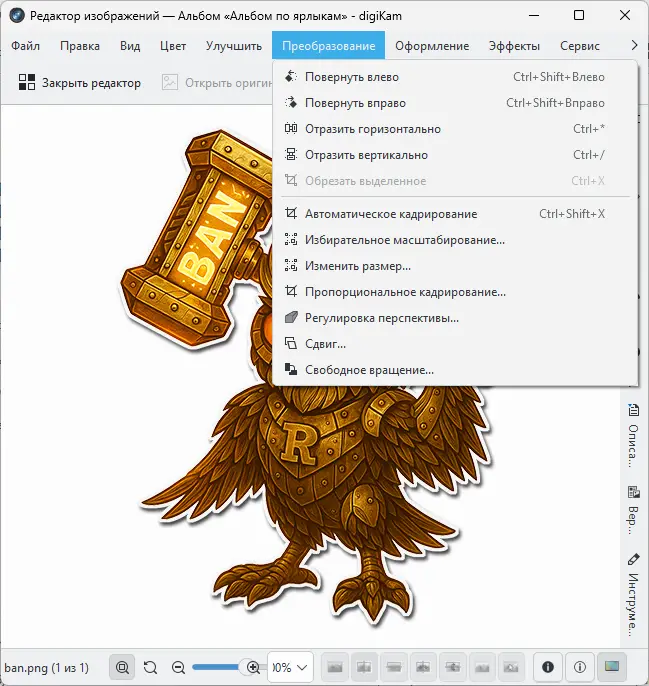Click the Rotate Left (Повернуть влево) icon
Image resolution: width=649 pixels, height=686 pixels.
click(x=291, y=77)
